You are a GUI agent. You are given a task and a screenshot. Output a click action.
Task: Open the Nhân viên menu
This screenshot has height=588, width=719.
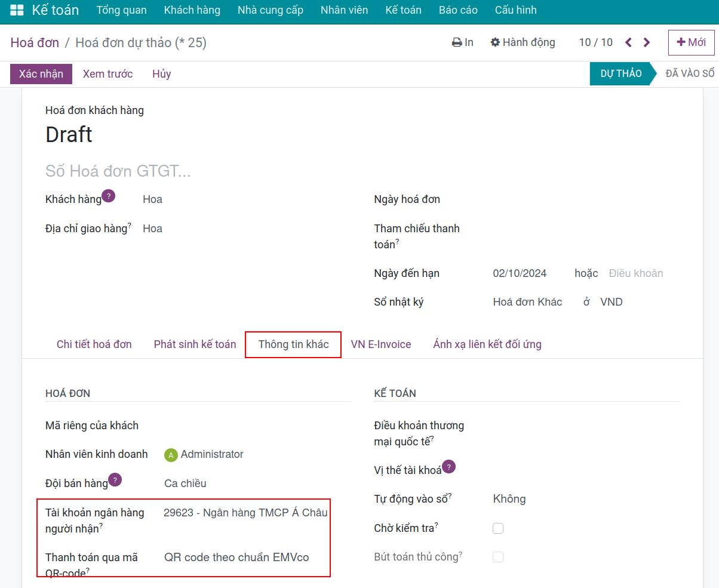344,10
